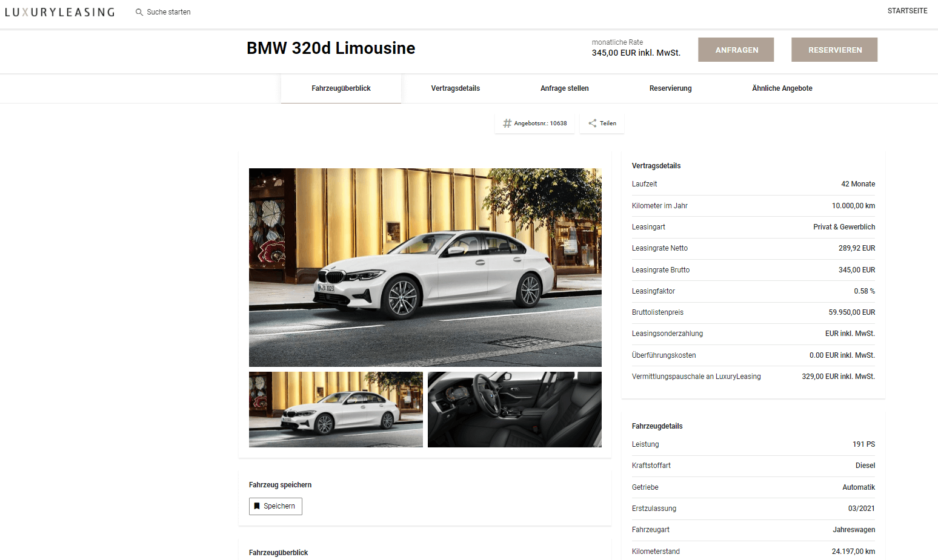Click the Erstzulassung 03/2021 value
The width and height of the screenshot is (938, 560).
(x=862, y=509)
